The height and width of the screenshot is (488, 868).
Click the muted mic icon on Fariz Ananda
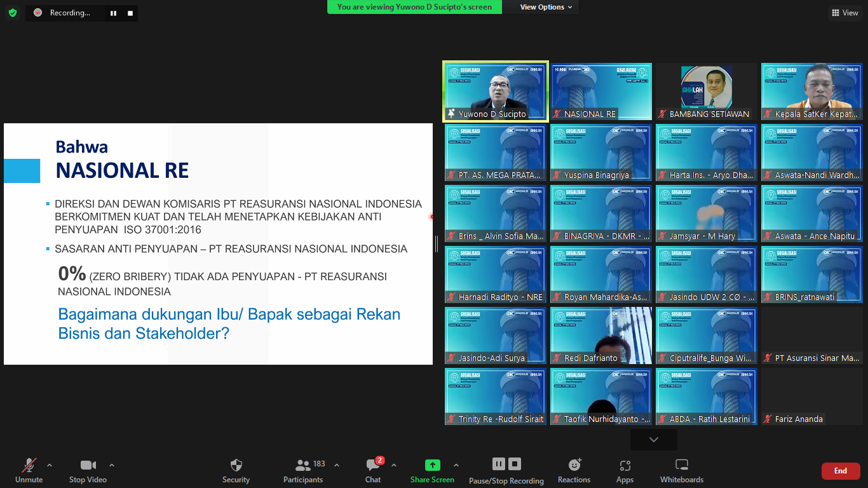tap(768, 419)
